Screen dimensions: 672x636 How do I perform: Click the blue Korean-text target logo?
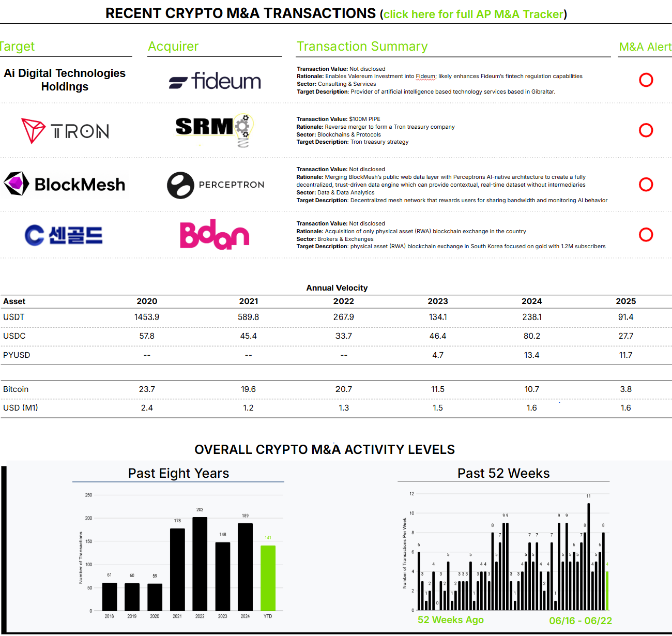point(64,235)
